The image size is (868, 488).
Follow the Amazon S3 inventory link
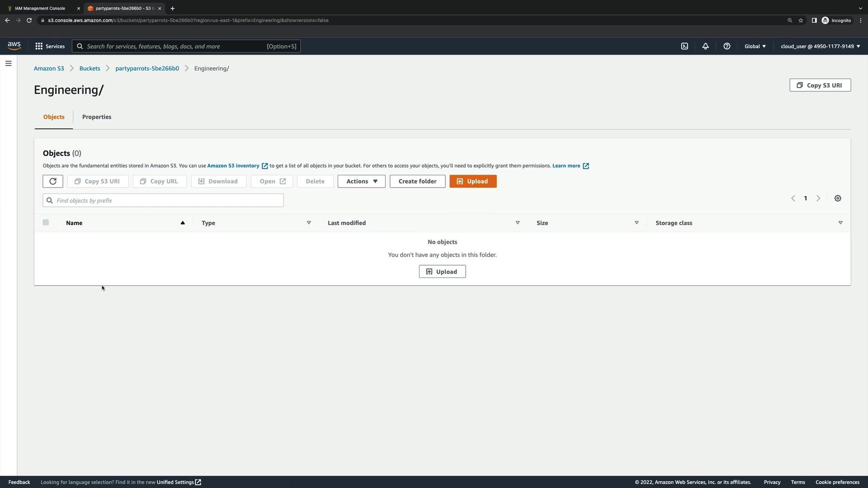(233, 166)
